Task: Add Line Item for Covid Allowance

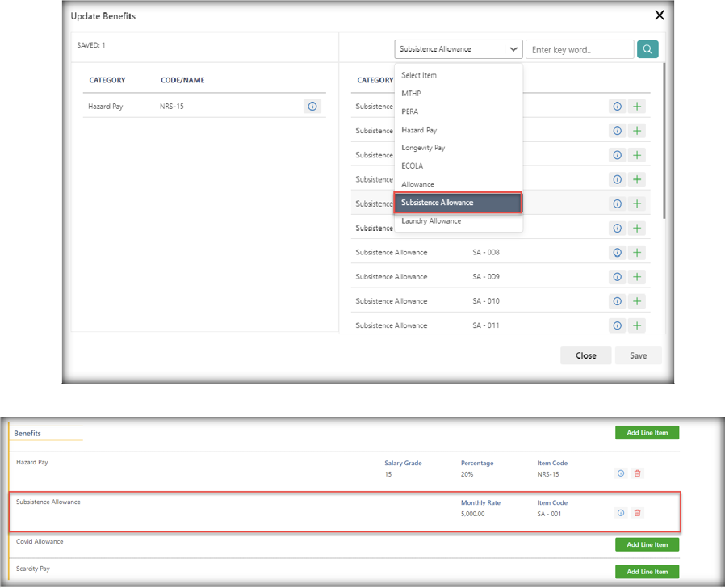Action: tap(647, 544)
